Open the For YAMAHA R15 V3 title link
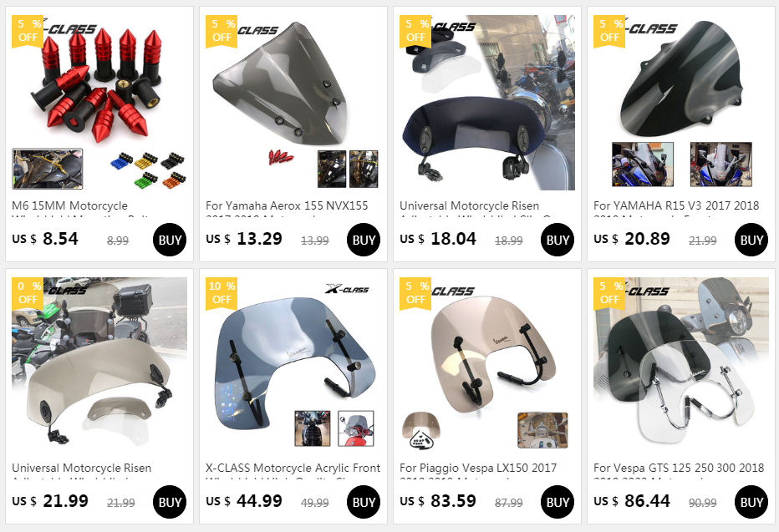Viewport: 779px width, 532px height. [676, 206]
